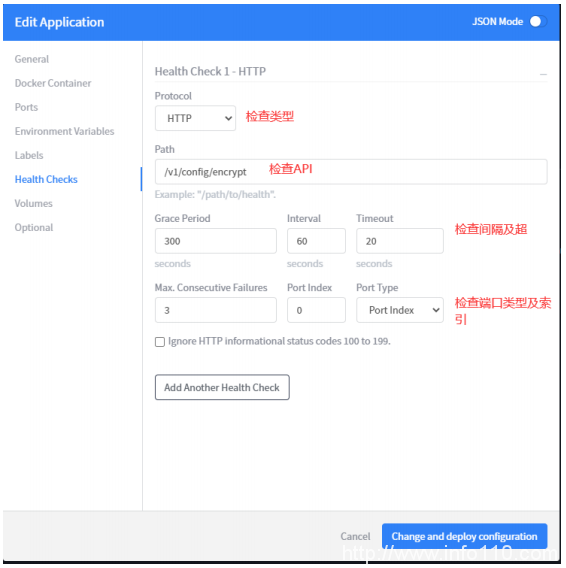Toggle the JSON Mode switch
This screenshot has width=566, height=568.
(x=538, y=21)
